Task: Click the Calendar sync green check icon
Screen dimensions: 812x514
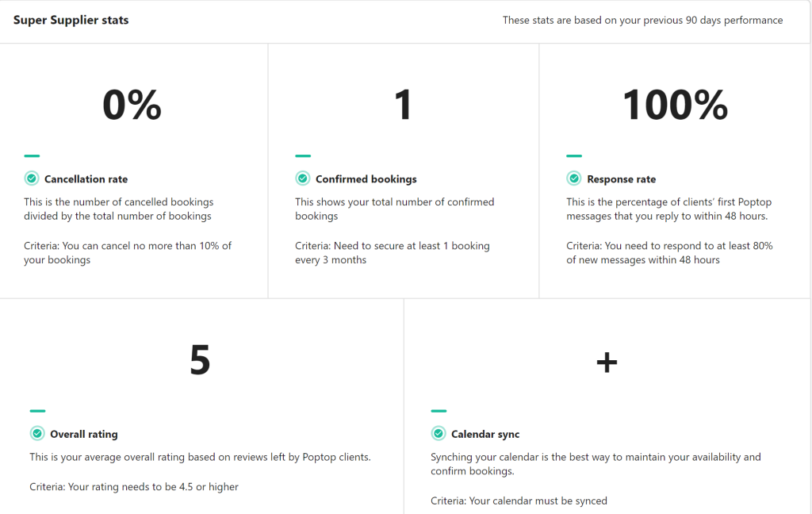Action: click(x=439, y=434)
